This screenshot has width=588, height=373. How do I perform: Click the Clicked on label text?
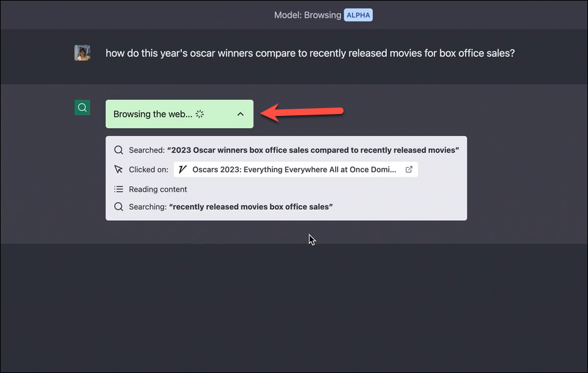(x=148, y=170)
